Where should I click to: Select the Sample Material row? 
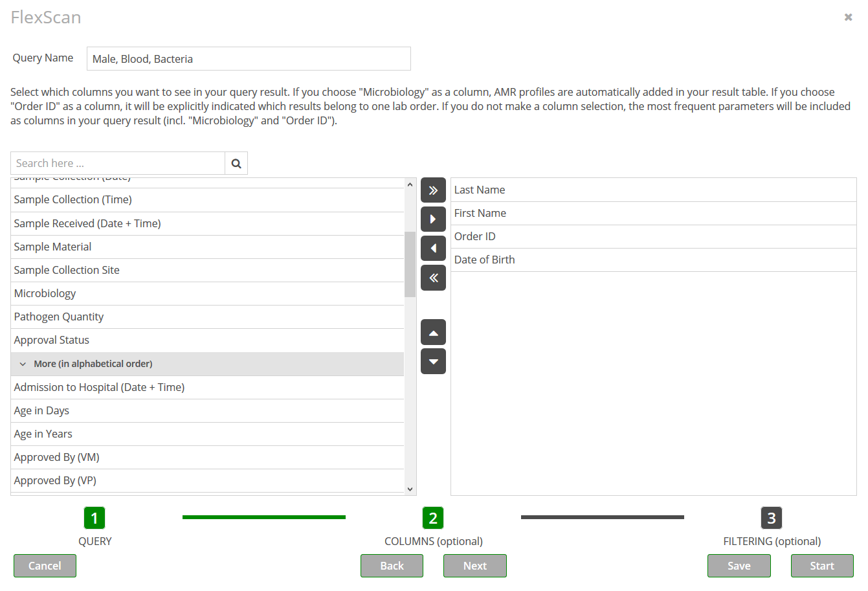(x=207, y=247)
